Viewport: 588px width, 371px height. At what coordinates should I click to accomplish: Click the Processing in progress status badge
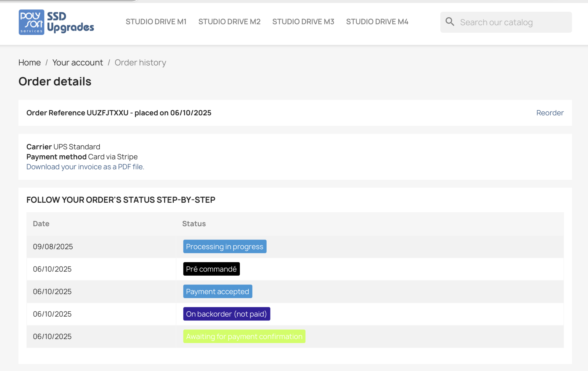[225, 247]
